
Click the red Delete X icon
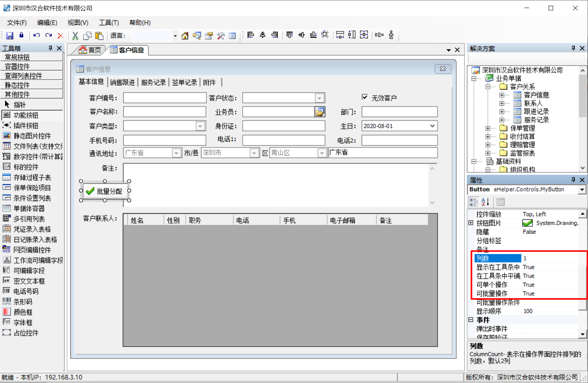[60, 36]
